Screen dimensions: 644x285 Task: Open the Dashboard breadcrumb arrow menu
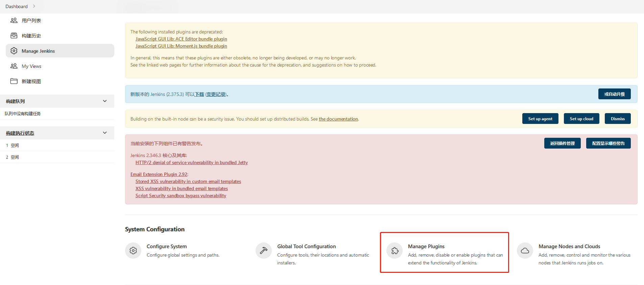coord(34,6)
